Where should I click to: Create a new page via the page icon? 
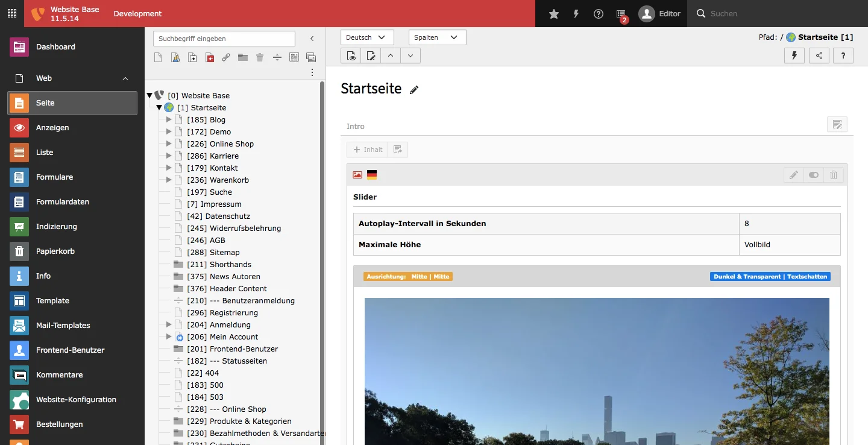coord(157,57)
